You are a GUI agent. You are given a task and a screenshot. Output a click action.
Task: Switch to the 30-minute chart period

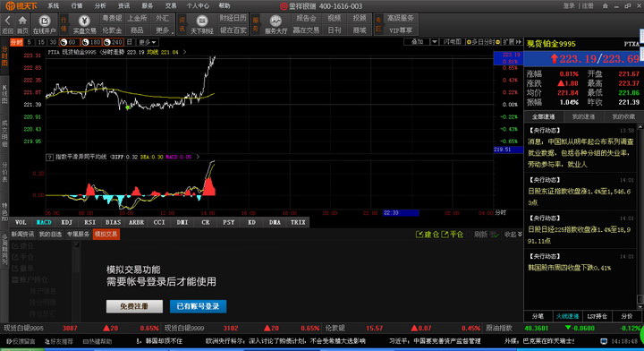coord(53,42)
